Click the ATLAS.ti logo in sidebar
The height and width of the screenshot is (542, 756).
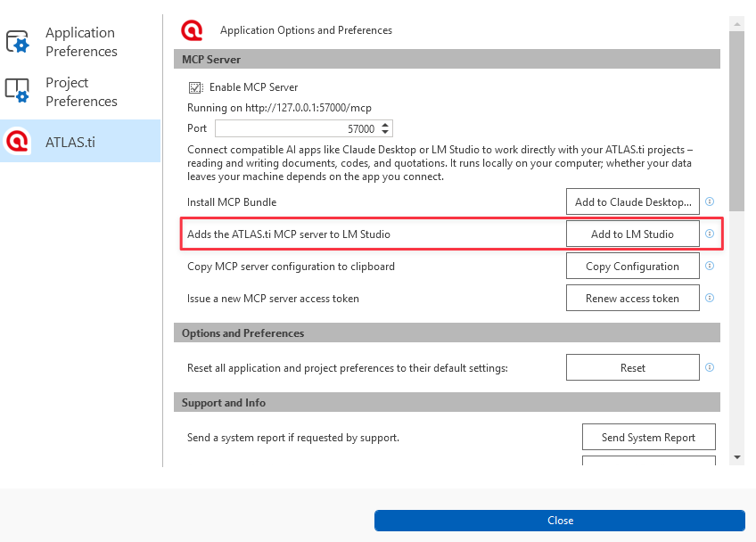(17, 141)
